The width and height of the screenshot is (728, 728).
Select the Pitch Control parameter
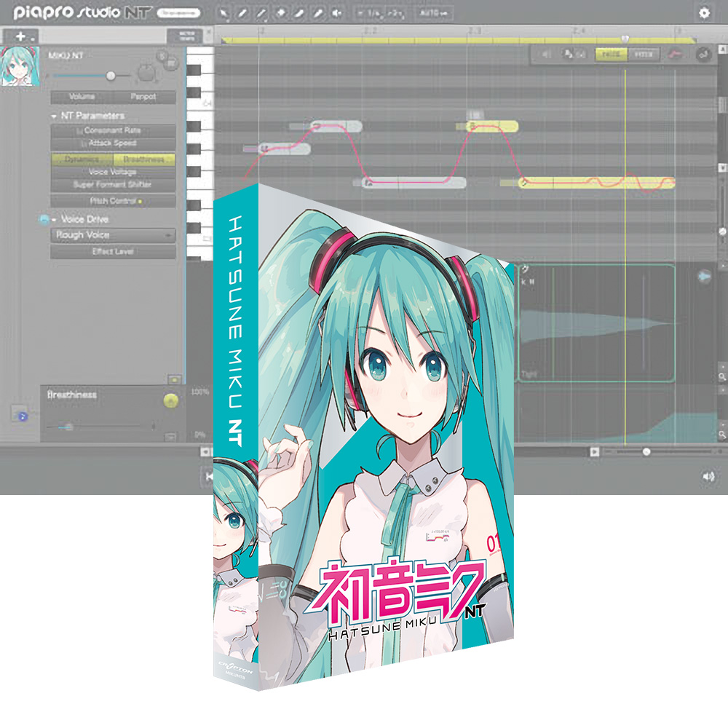pos(113,201)
